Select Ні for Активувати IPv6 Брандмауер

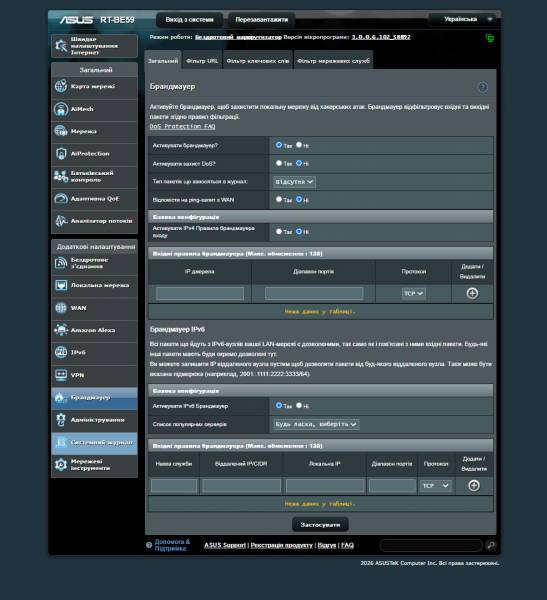(x=299, y=405)
